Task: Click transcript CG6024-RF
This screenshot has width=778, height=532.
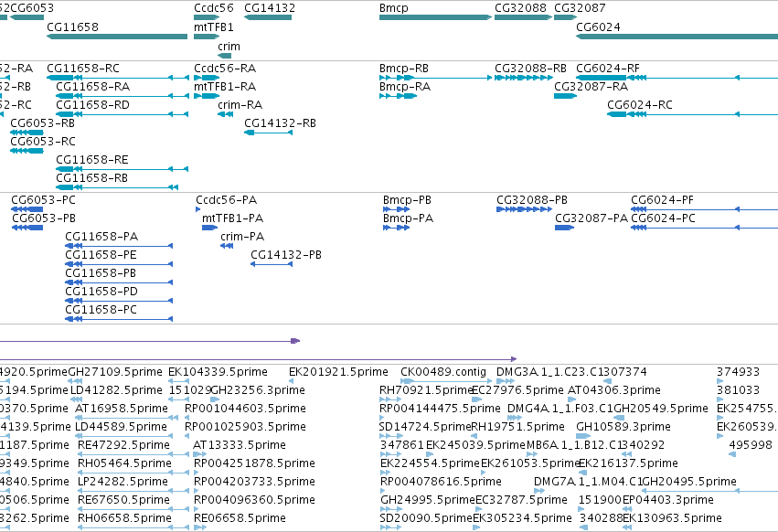Action: click(677, 78)
